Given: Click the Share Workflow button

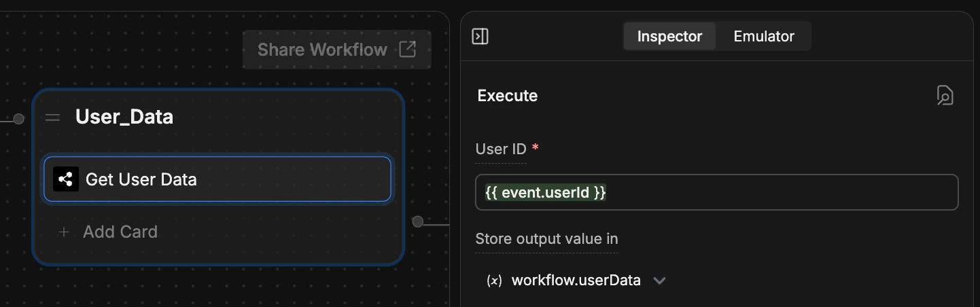Looking at the screenshot, I should pos(337,50).
